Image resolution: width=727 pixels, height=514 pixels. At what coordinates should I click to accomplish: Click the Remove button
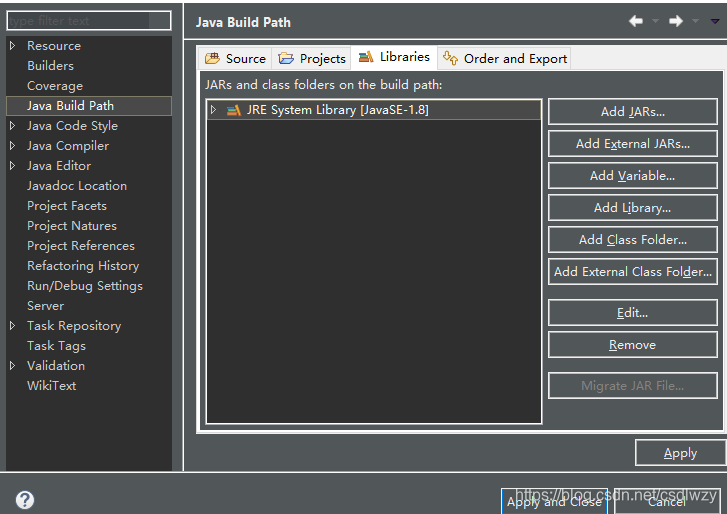pyautogui.click(x=633, y=345)
